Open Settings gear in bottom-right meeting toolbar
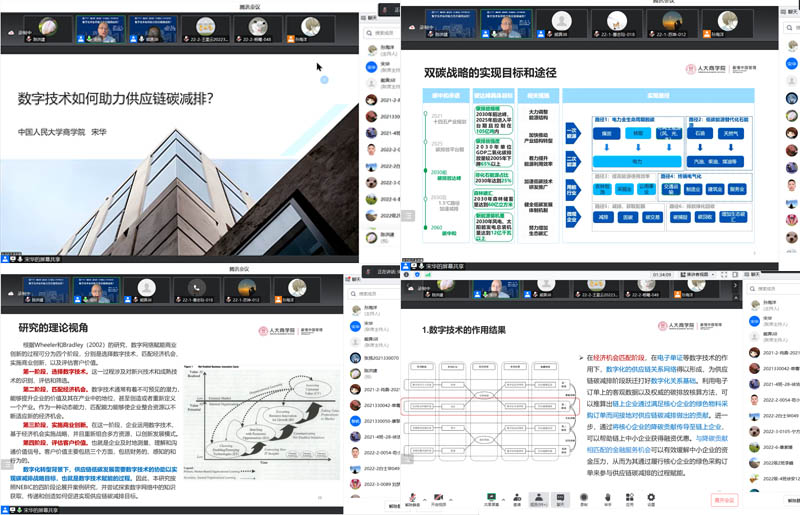This screenshot has height=515, width=800. 651,498
